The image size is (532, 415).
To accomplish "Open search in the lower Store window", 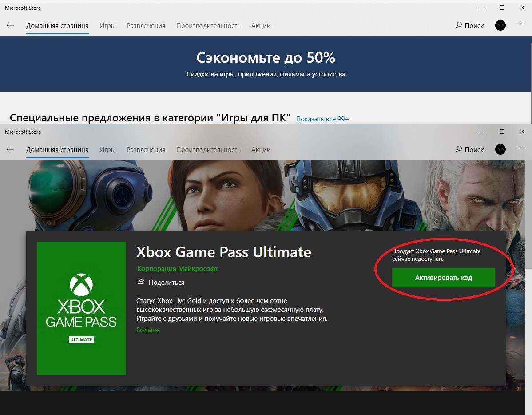I will click(469, 149).
